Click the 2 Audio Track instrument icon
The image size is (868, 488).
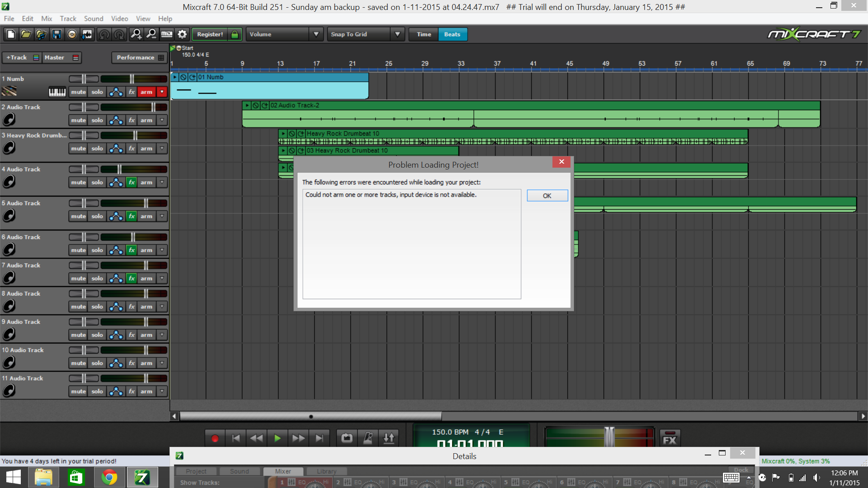pyautogui.click(x=9, y=120)
